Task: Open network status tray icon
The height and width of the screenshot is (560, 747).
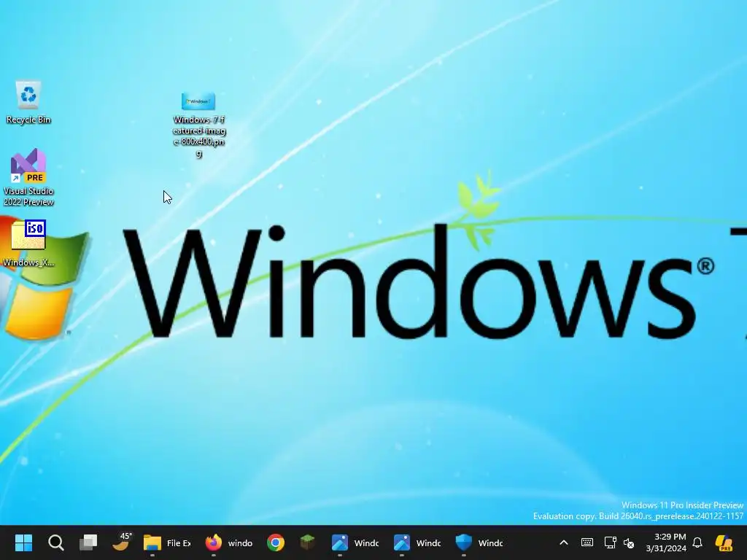Action: tap(611, 542)
